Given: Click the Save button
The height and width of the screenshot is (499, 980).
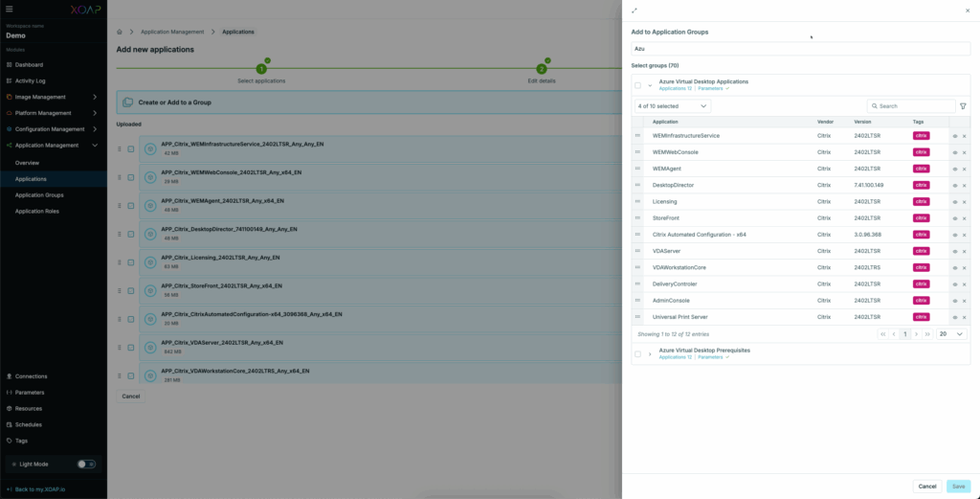Looking at the screenshot, I should (958, 486).
